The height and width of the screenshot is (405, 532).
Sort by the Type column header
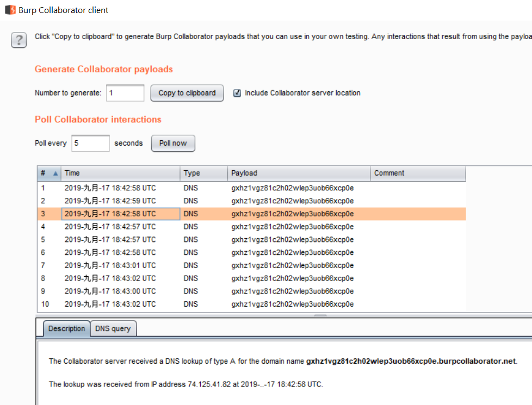coord(203,173)
